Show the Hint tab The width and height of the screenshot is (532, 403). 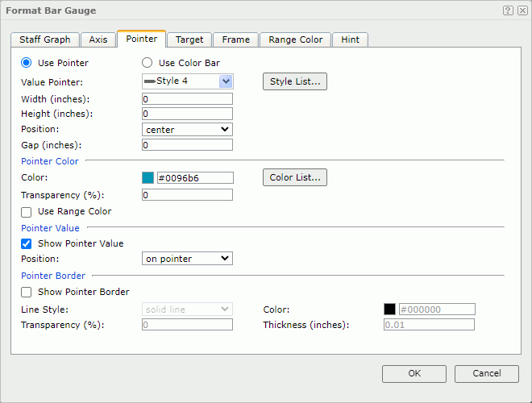pyautogui.click(x=350, y=39)
